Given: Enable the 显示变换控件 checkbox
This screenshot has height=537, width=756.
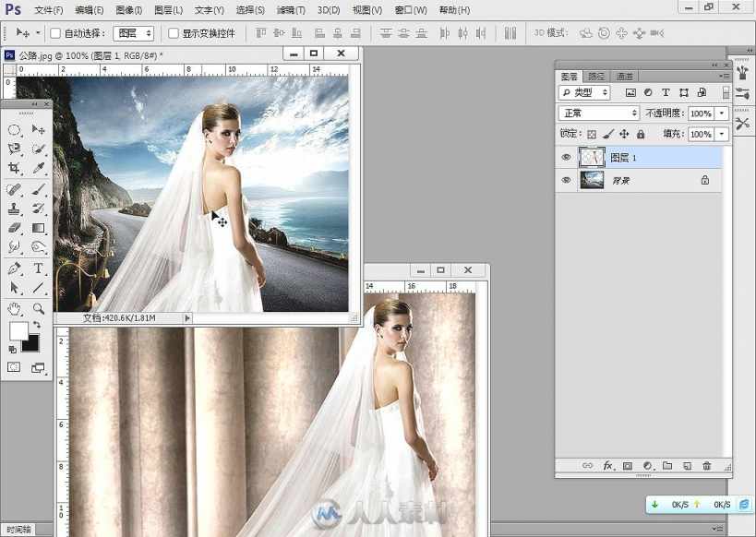Looking at the screenshot, I should pyautogui.click(x=174, y=33).
